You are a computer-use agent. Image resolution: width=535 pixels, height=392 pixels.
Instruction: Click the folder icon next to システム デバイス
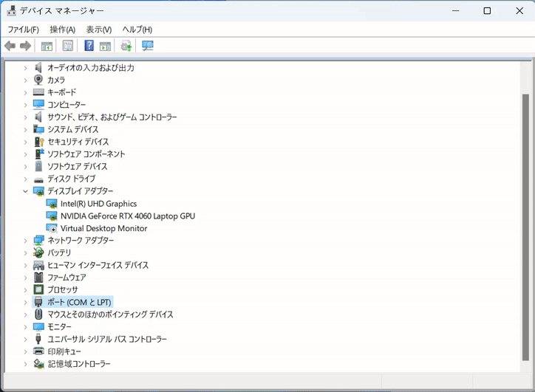click(38, 129)
